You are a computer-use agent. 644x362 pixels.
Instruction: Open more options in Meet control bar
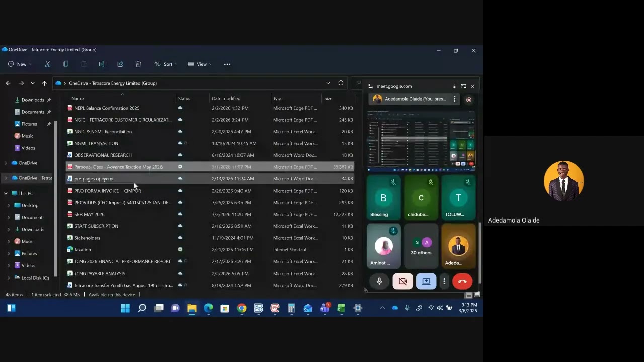coord(444,282)
